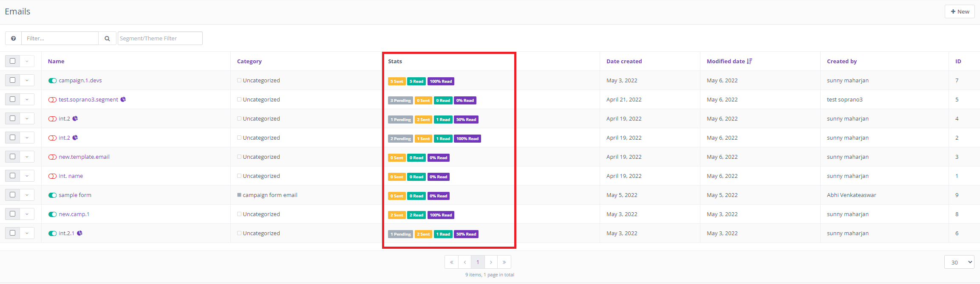Screen dimensions: 980x284
Task: Open row actions dropdown for campaign.1.devs
Action: pyautogui.click(x=27, y=80)
